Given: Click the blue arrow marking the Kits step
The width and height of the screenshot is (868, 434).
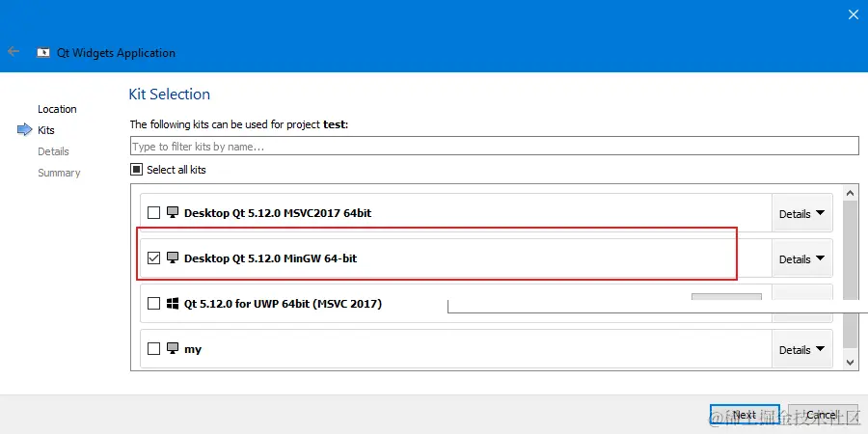Looking at the screenshot, I should (25, 130).
